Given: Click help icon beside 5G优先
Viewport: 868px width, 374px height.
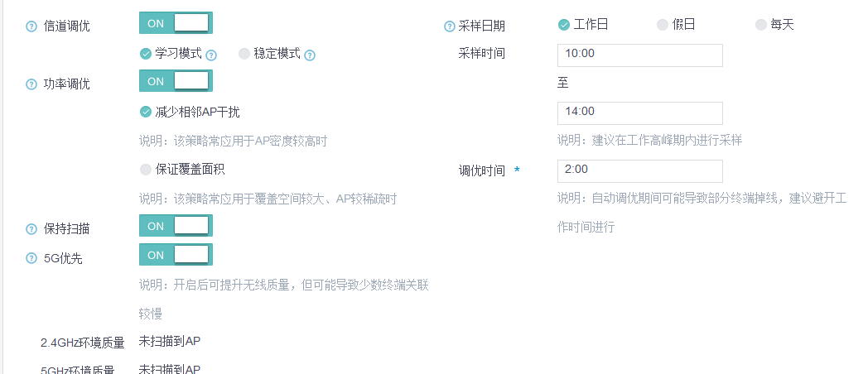Looking at the screenshot, I should point(31,258).
